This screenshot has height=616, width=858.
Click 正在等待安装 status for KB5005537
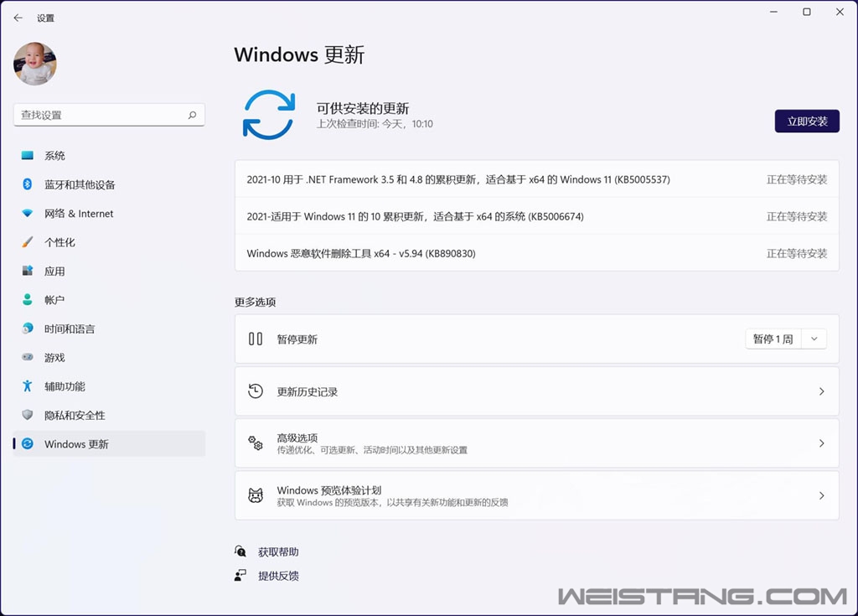[797, 179]
